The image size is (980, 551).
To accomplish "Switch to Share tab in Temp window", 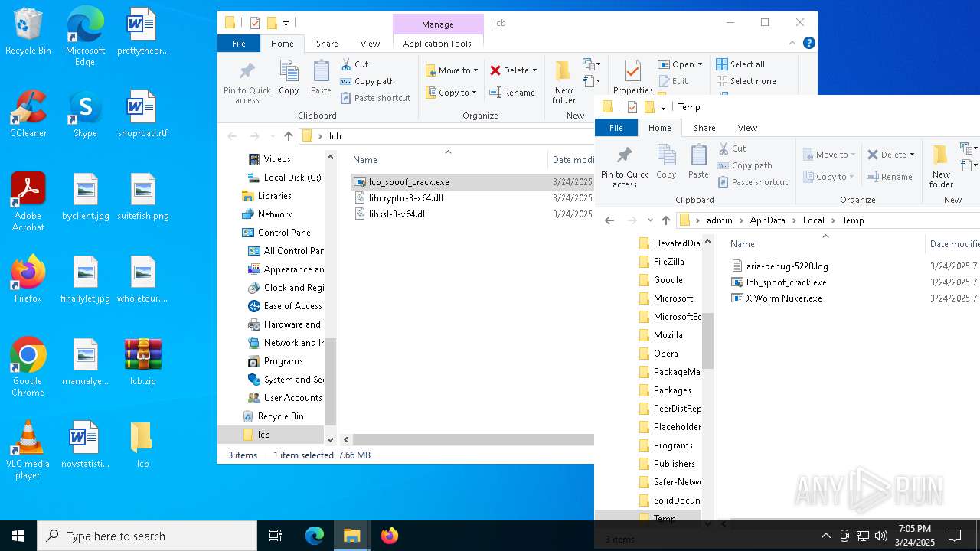I will (x=704, y=128).
